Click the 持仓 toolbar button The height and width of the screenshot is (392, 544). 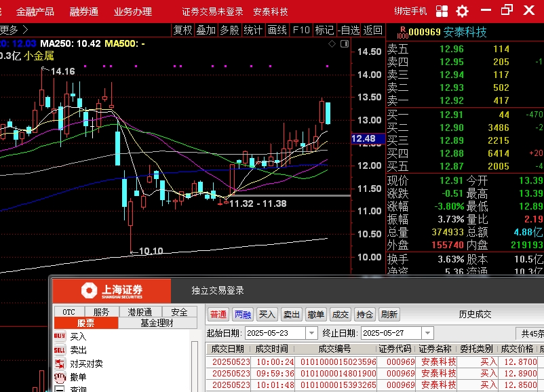point(365,315)
